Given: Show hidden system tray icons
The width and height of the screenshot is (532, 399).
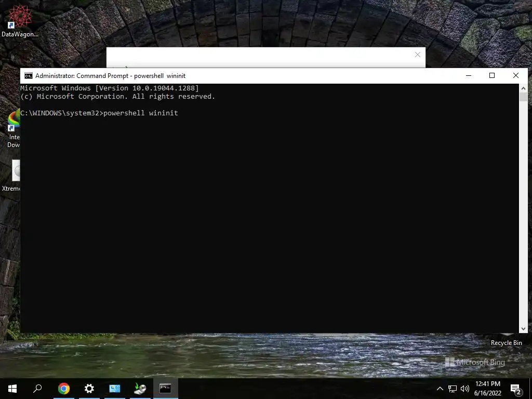Looking at the screenshot, I should click(440, 389).
